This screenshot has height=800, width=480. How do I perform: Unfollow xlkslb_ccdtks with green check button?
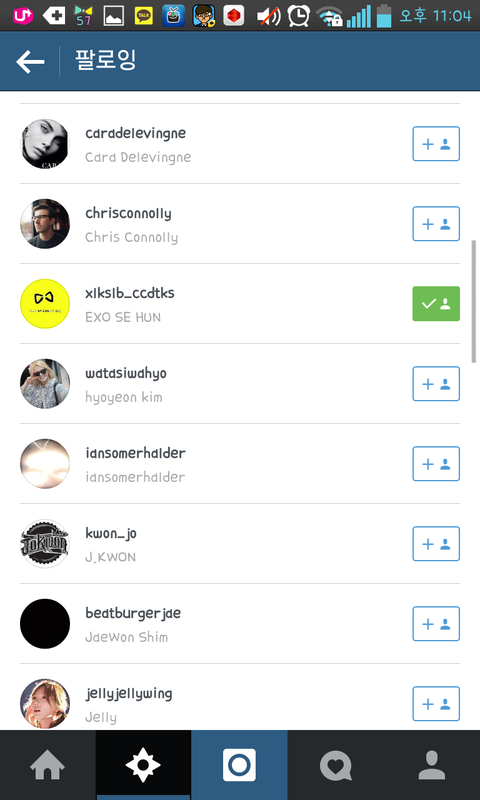point(436,304)
